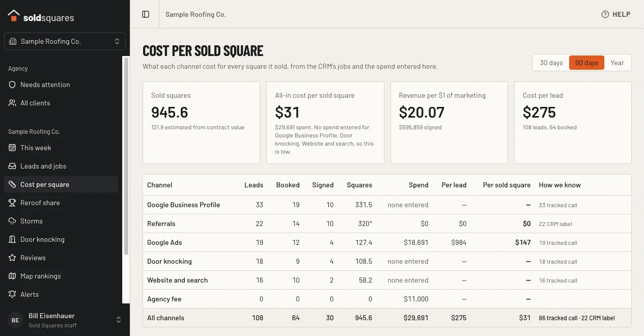Click the $147 per sold square value
Image resolution: width=644 pixels, height=336 pixels.
(x=523, y=242)
